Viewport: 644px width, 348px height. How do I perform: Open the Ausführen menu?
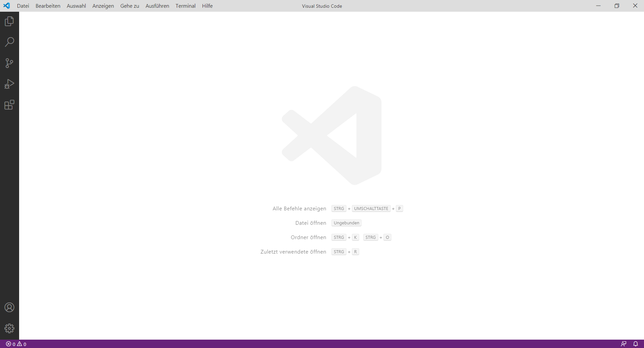(157, 6)
